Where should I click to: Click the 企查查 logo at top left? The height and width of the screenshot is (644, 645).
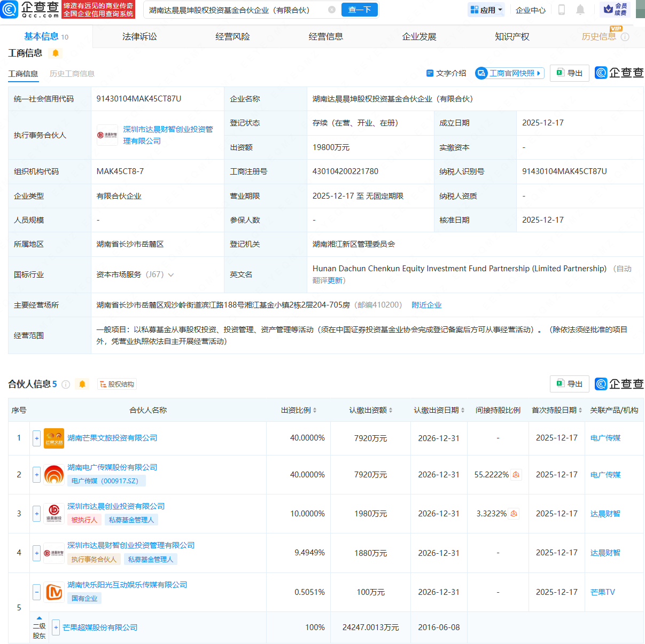(30, 10)
